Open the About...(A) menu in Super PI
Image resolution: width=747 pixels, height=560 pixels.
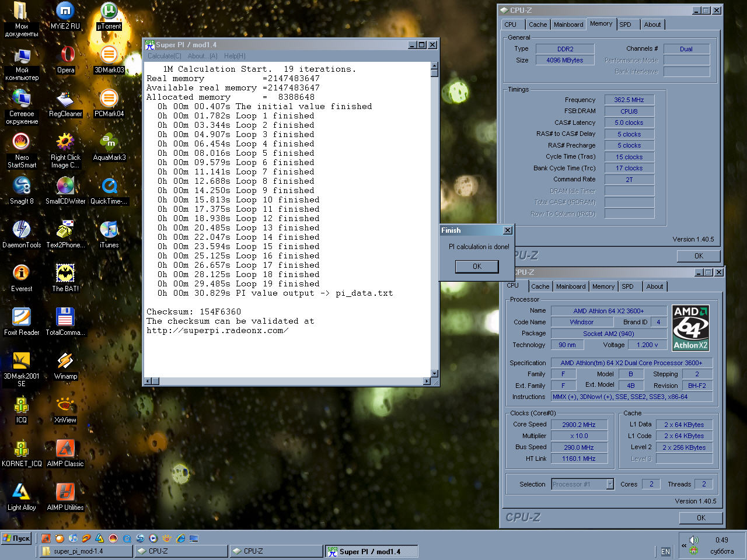click(x=203, y=56)
